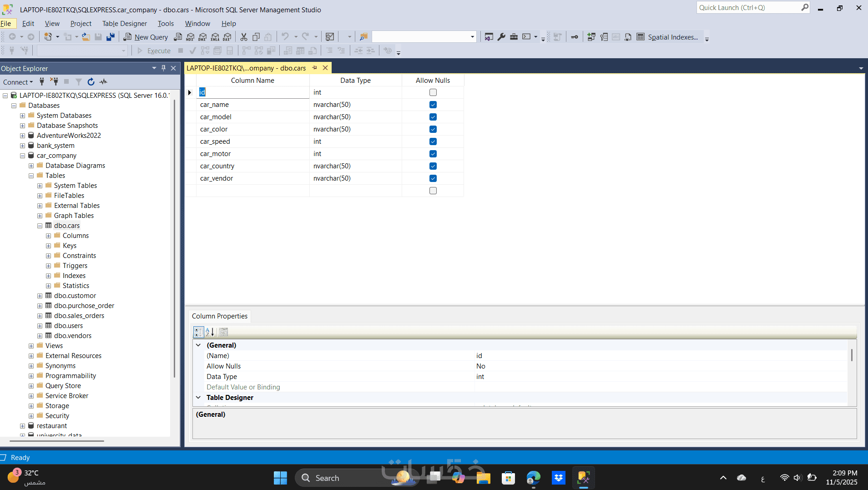Click the Windows Start button
Image resolution: width=868 pixels, height=490 pixels.
[x=280, y=478]
